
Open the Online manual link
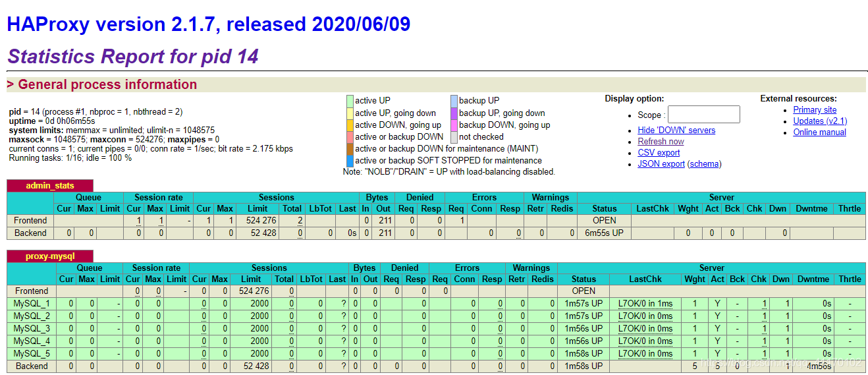click(x=819, y=132)
